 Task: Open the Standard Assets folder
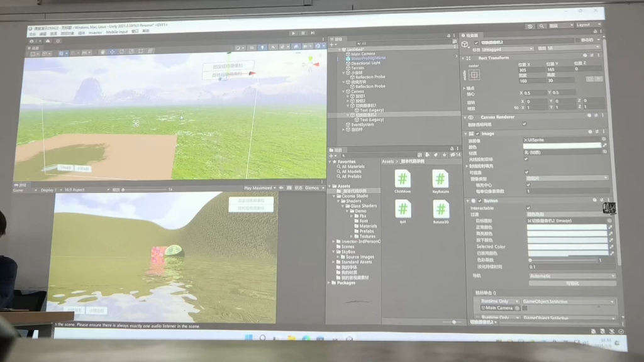coord(356,262)
